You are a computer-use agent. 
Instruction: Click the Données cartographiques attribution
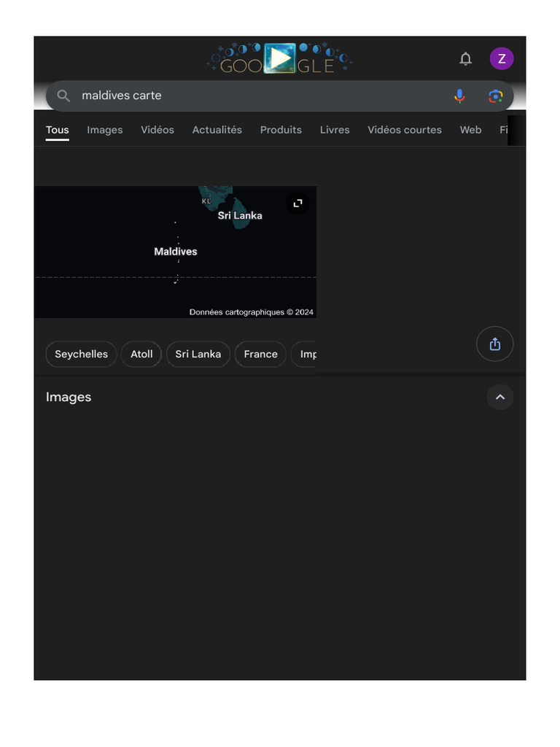tap(251, 312)
